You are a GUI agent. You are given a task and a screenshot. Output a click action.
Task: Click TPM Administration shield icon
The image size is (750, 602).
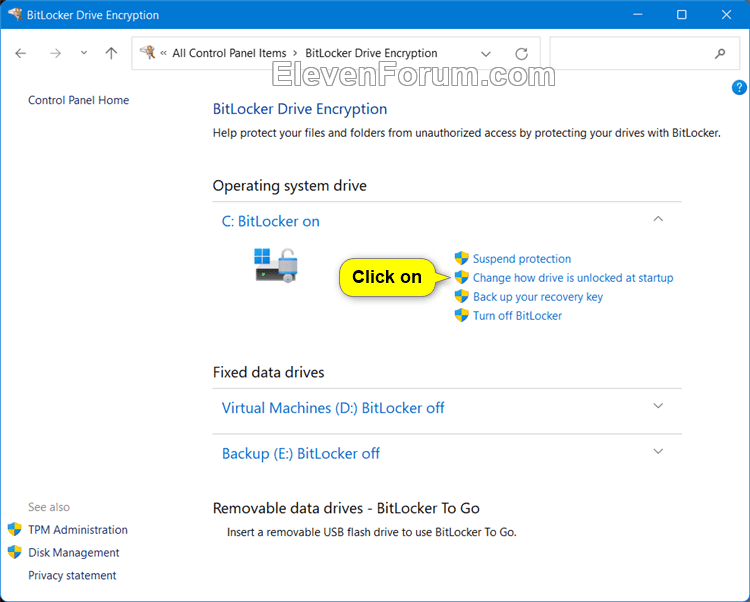(15, 529)
